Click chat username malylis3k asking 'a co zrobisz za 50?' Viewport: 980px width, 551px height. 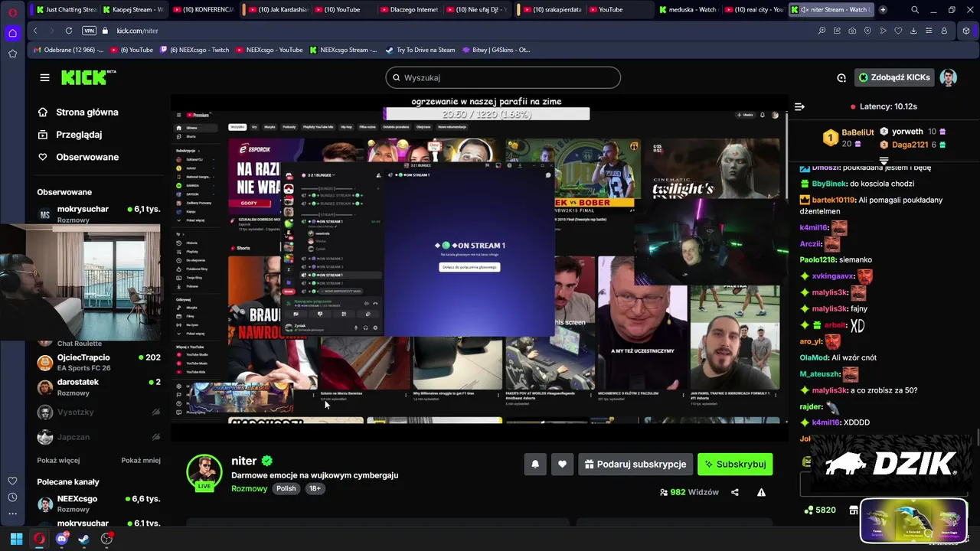tap(829, 390)
